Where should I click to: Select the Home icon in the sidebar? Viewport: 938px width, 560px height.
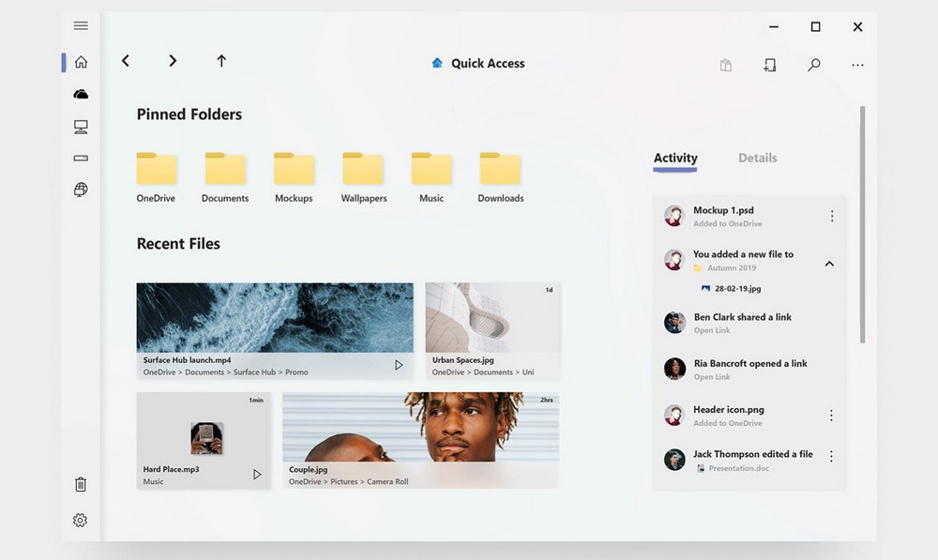[81, 62]
